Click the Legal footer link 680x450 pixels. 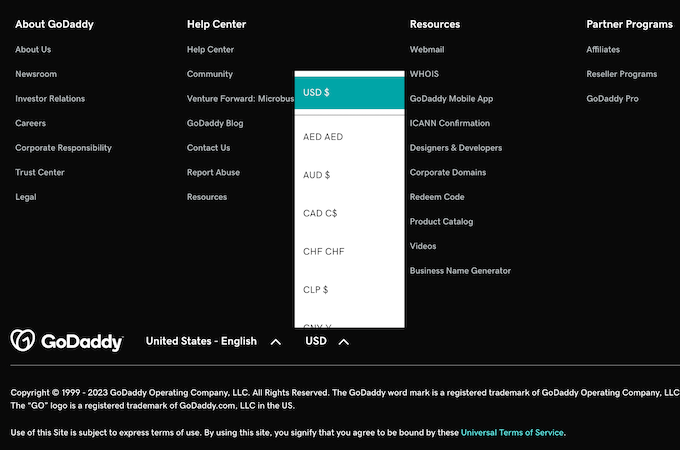point(26,197)
